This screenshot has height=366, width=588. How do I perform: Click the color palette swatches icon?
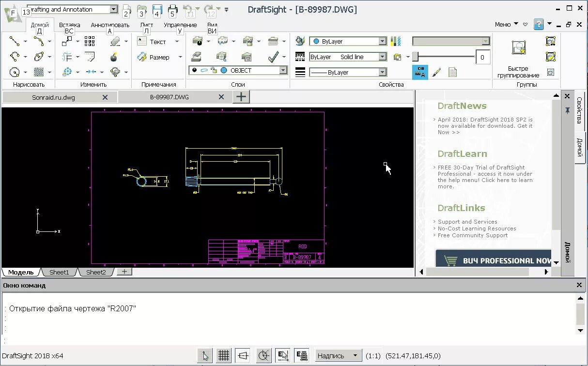[x=396, y=42]
